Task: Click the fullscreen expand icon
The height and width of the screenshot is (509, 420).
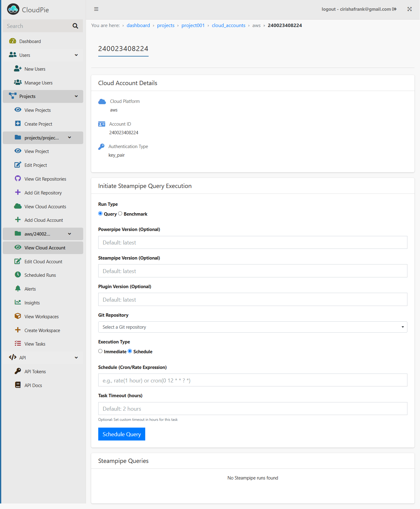Action: click(410, 9)
